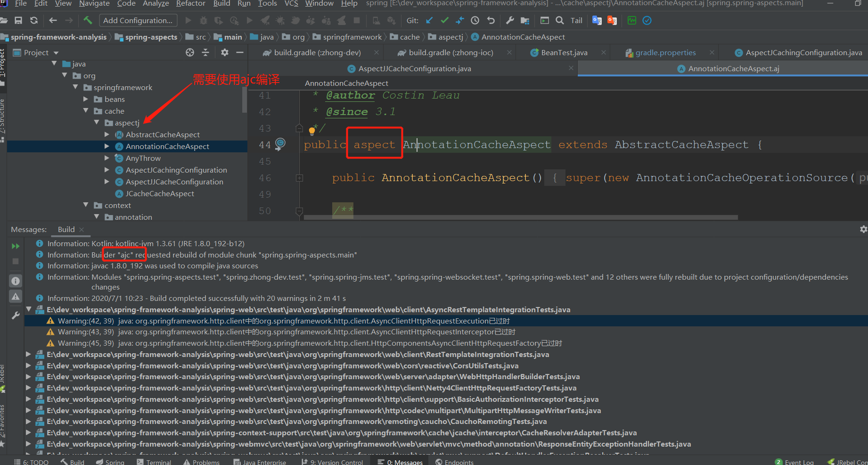Collapse the cache folder arrow
This screenshot has width=868, height=465.
(86, 110)
